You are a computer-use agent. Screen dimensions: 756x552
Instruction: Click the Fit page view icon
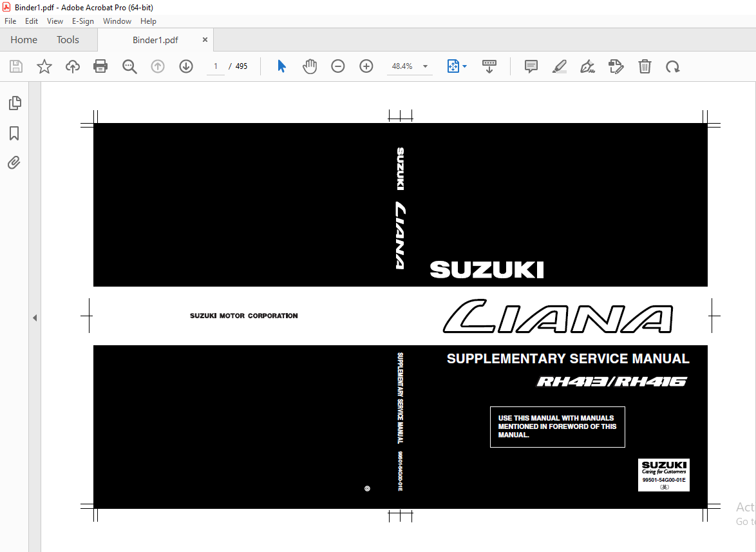[453, 66]
